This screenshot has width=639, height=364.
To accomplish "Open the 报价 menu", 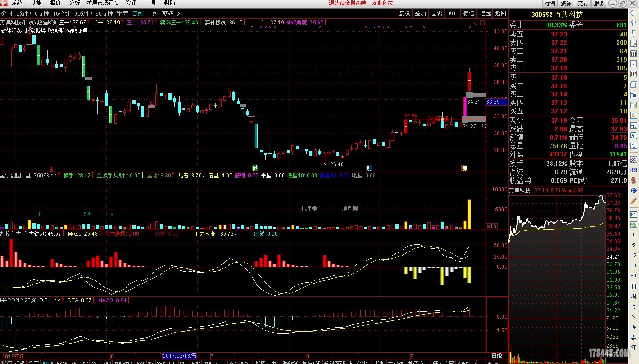I will [56, 3].
